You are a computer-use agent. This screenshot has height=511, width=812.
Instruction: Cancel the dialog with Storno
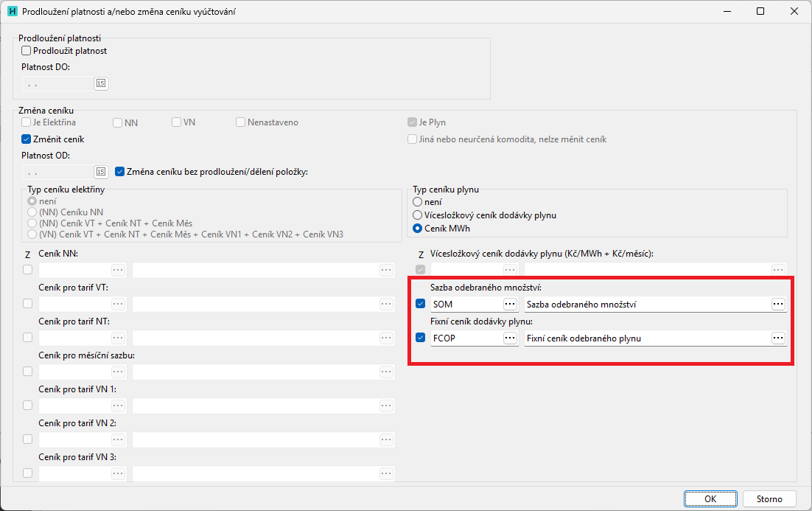[769, 498]
